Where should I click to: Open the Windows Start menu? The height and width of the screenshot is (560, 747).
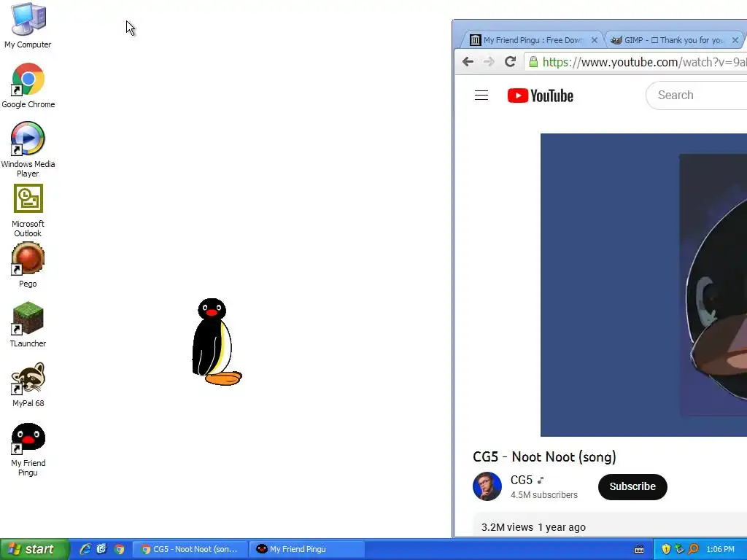(34, 549)
